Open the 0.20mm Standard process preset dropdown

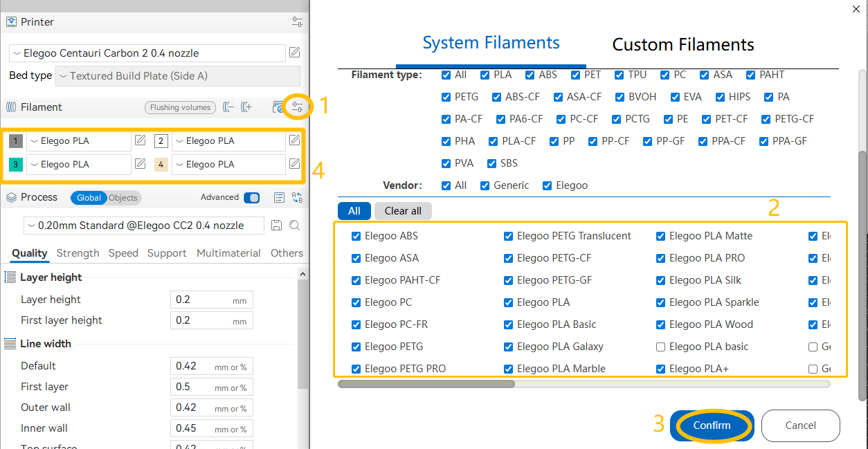coord(143,226)
